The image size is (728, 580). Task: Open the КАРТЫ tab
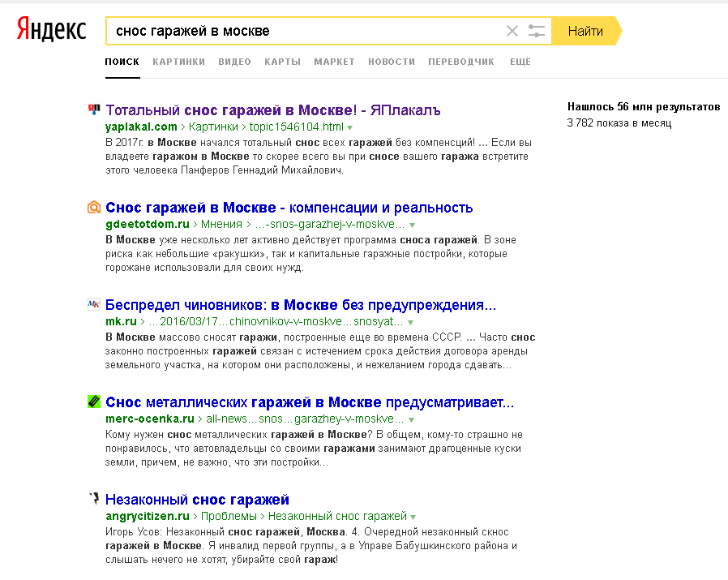point(283,62)
